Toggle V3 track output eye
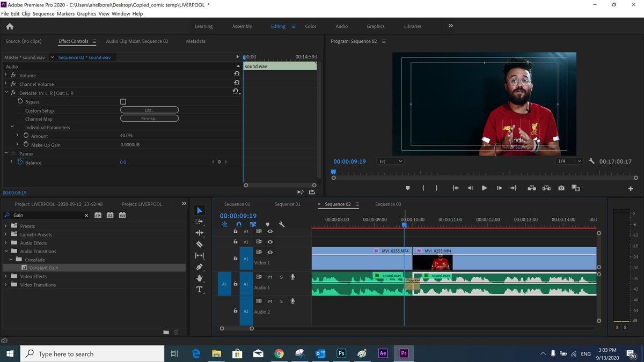Screen dimensions: 644x362 270,232
